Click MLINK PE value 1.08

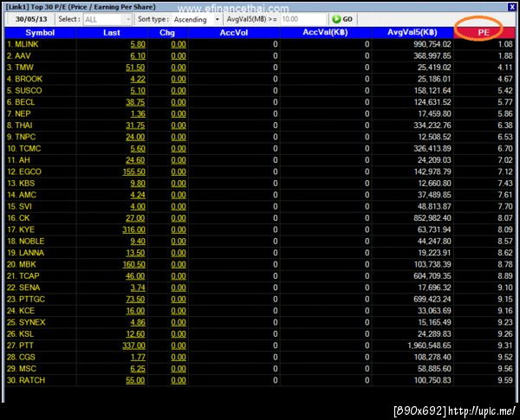(505, 44)
